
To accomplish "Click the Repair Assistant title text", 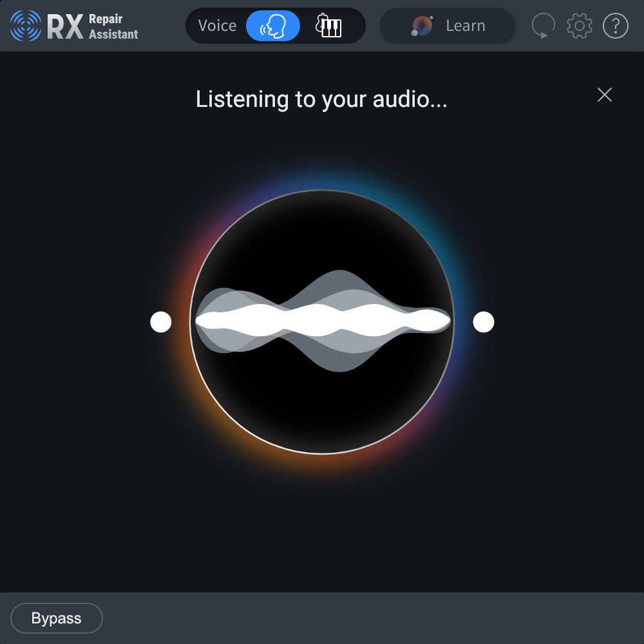I will tap(113, 26).
